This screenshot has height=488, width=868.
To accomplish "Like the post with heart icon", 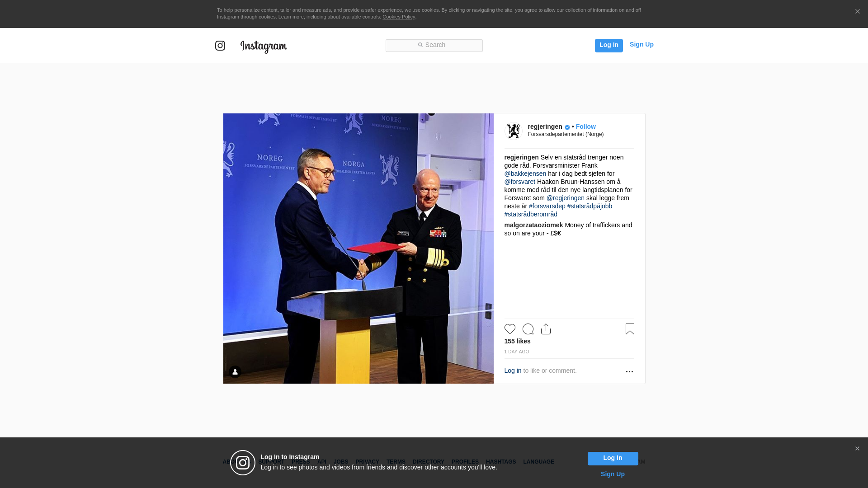I will click(510, 329).
